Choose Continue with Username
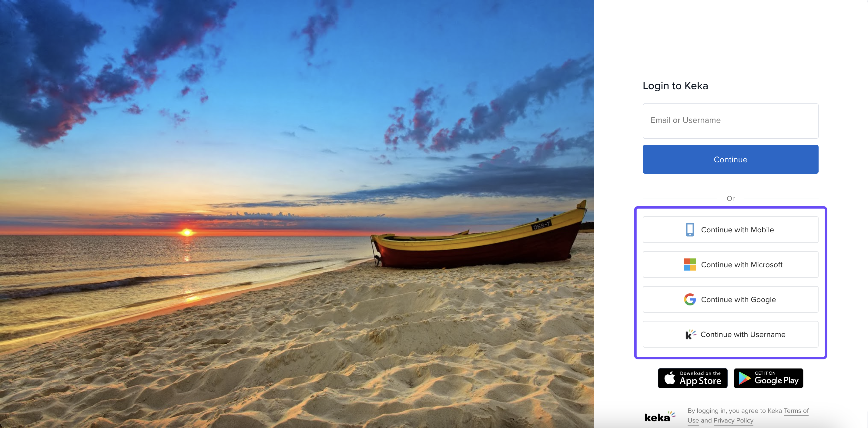This screenshot has height=428, width=868. click(730, 334)
